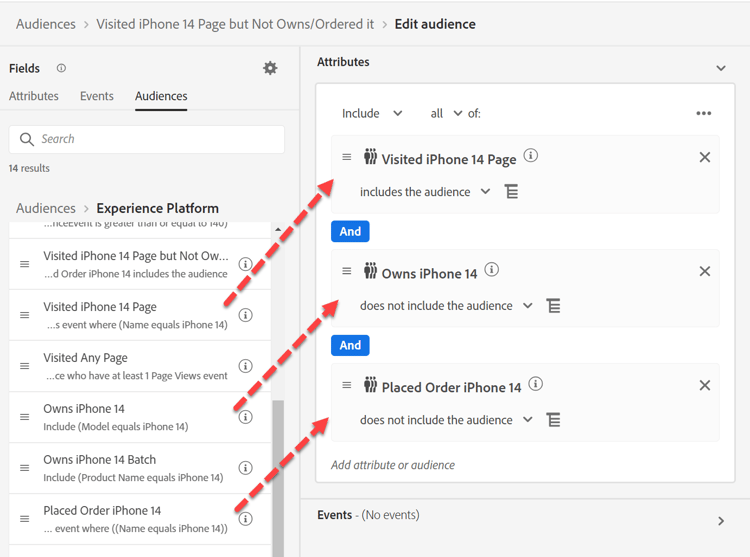Click info icon on Placed Order iPhone 14 card
This screenshot has height=557, width=750.
536,383
